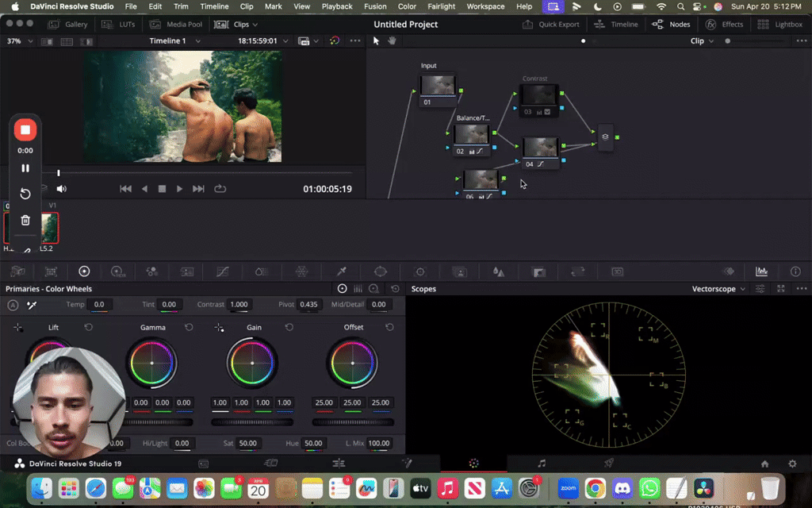The image size is (812, 508).
Task: Switch to the Nodes panel
Action: (671, 24)
